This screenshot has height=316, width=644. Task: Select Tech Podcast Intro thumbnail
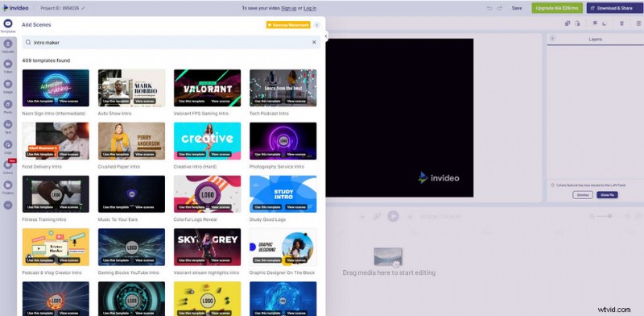[283, 88]
